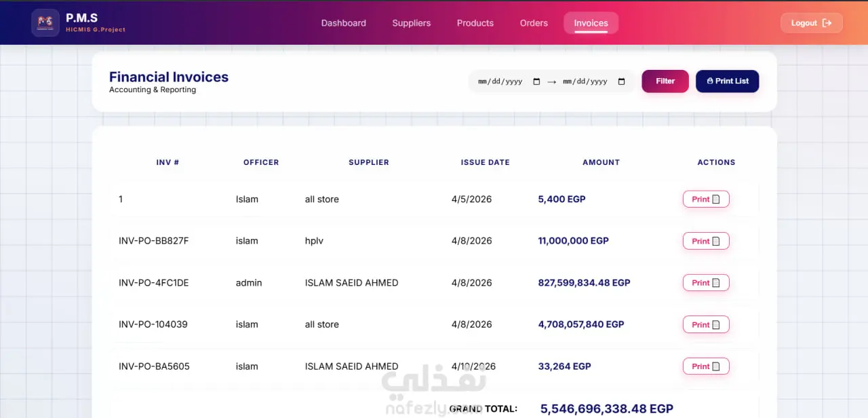This screenshot has width=868, height=418.
Task: Select the INV-PO-BA5605 invoice number
Action: coord(154,366)
